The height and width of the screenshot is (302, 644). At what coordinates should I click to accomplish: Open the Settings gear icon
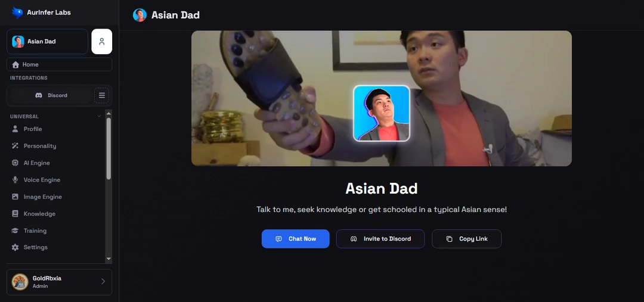coord(15,247)
